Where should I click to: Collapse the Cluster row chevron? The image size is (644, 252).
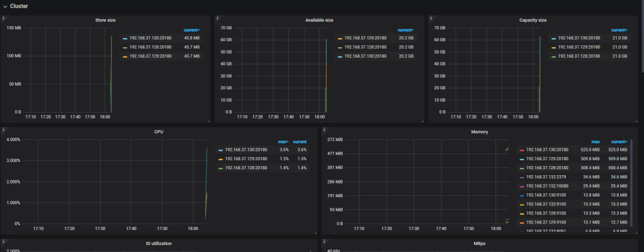click(x=5, y=6)
